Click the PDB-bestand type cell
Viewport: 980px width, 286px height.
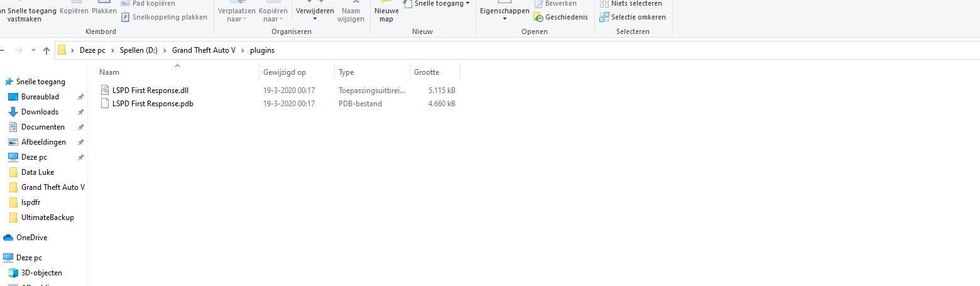coord(360,104)
